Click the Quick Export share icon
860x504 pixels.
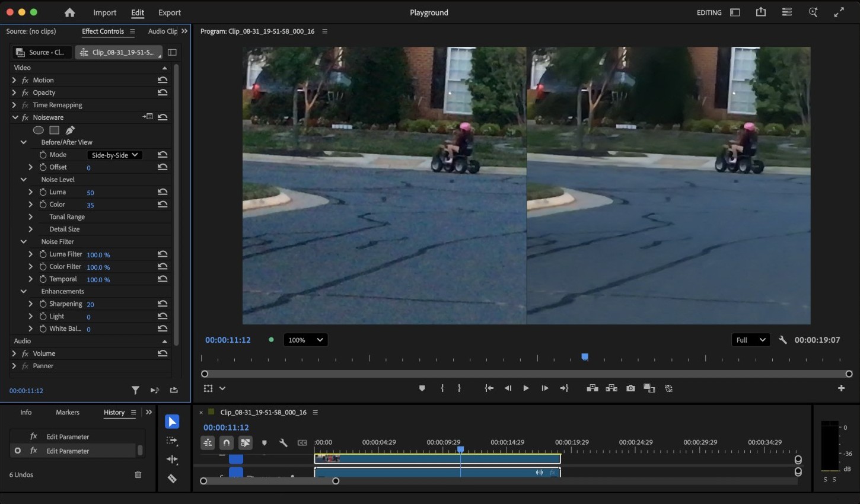(x=761, y=12)
